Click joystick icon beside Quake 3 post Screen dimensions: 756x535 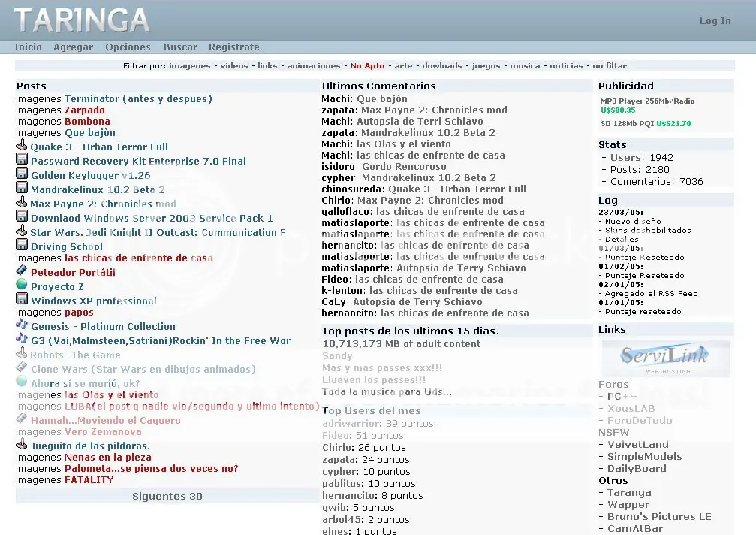pos(21,145)
